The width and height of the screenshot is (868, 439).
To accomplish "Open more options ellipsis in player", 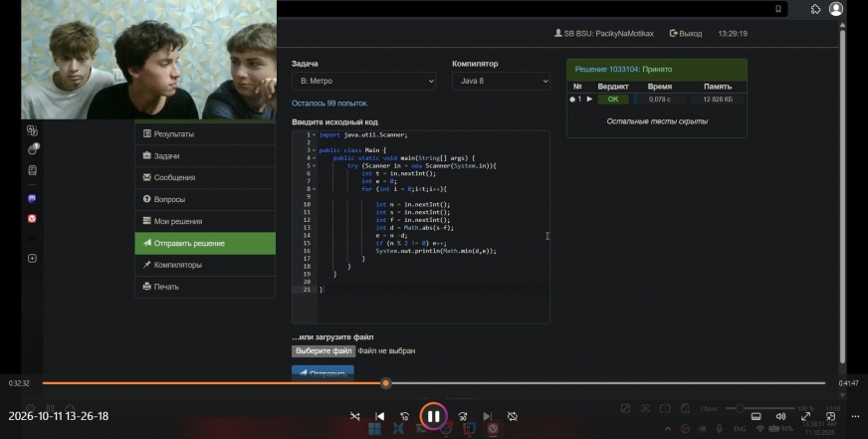I will pos(855,416).
